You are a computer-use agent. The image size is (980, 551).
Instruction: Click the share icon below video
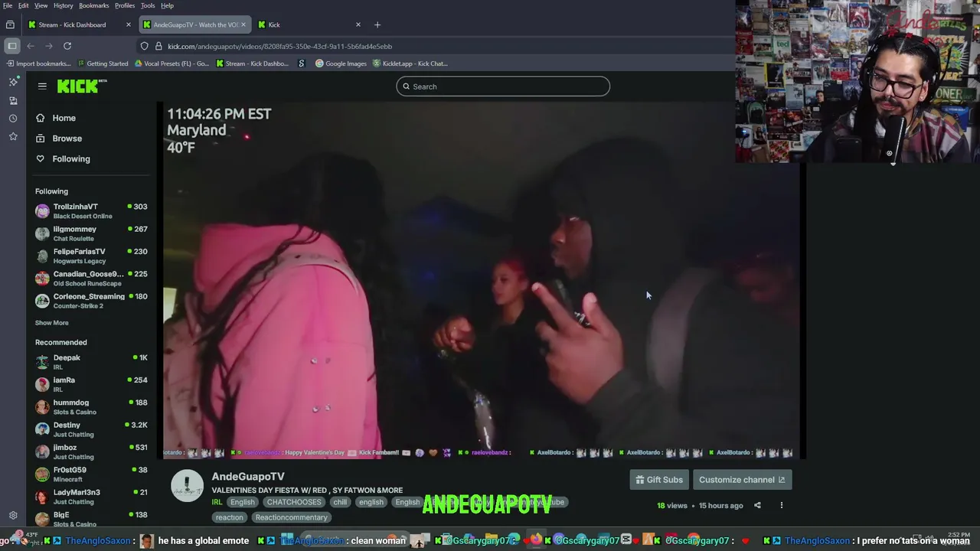coord(757,505)
